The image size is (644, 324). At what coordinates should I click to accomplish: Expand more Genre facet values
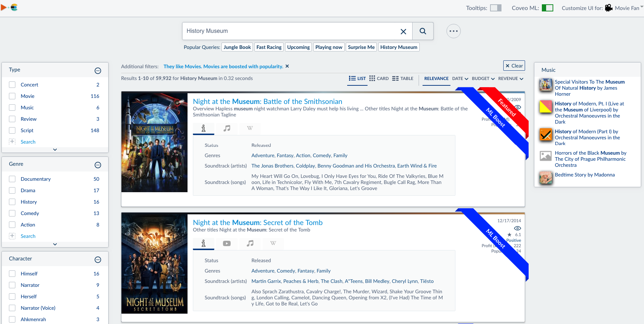point(55,244)
